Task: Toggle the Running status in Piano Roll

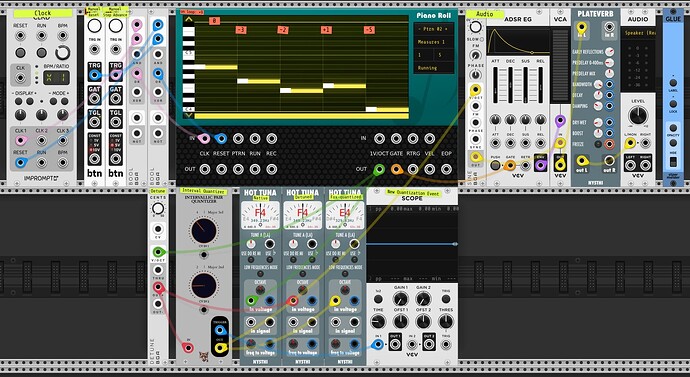Action: [433, 68]
